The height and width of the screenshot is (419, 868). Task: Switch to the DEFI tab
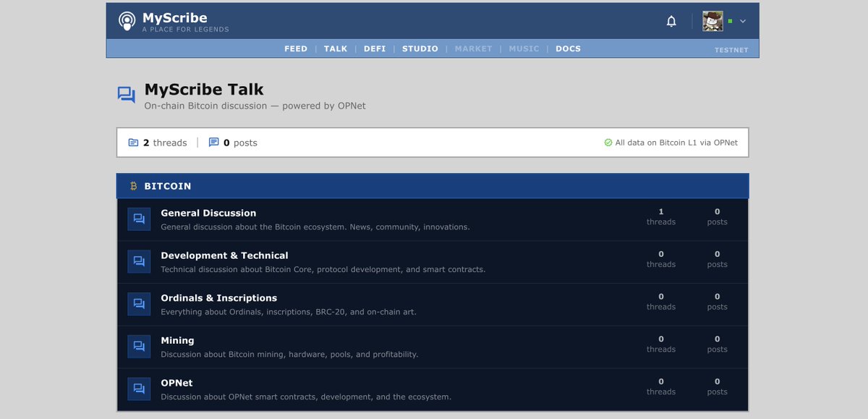[x=375, y=48]
